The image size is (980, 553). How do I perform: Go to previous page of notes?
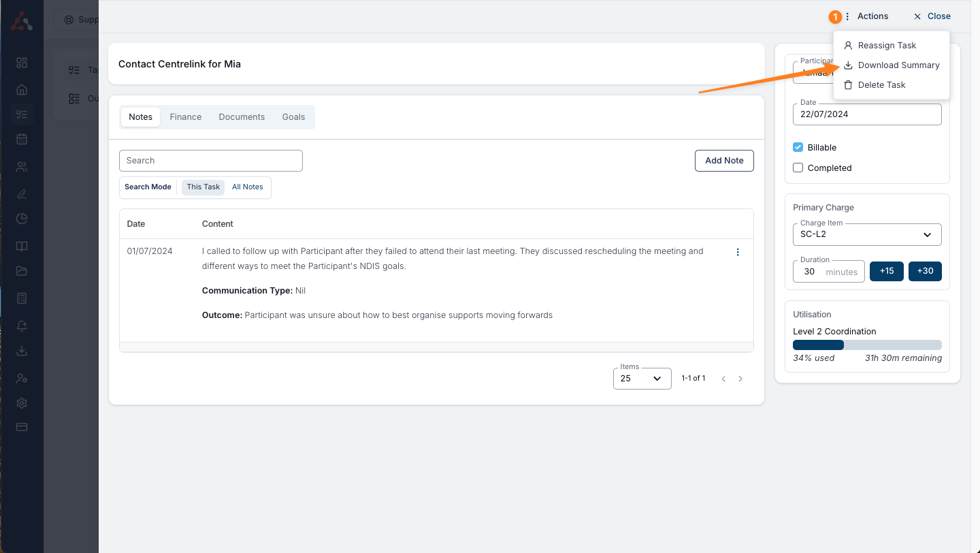pos(723,379)
